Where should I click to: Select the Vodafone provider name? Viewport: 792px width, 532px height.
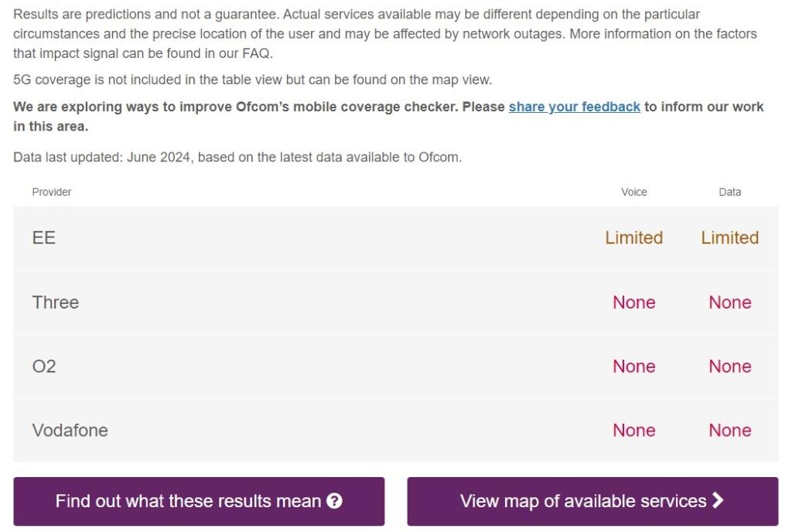(x=70, y=431)
